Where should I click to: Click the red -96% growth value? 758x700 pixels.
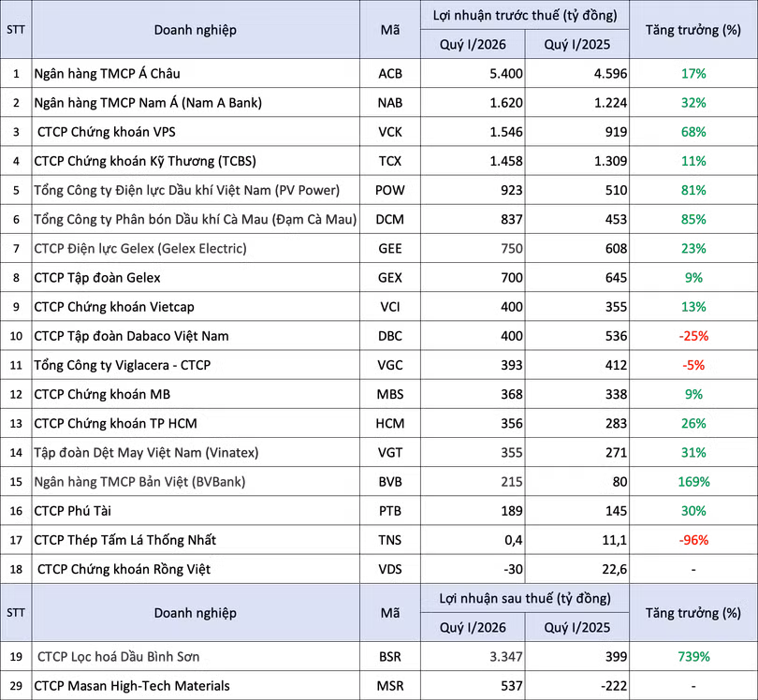point(693,540)
